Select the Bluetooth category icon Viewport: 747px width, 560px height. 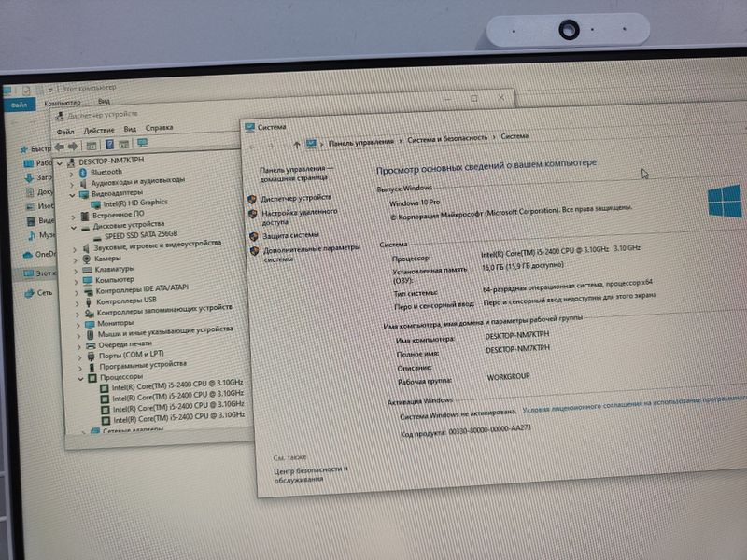point(82,173)
